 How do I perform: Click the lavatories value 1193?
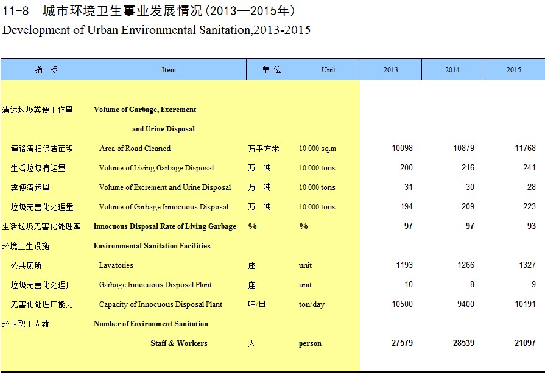[404, 265]
